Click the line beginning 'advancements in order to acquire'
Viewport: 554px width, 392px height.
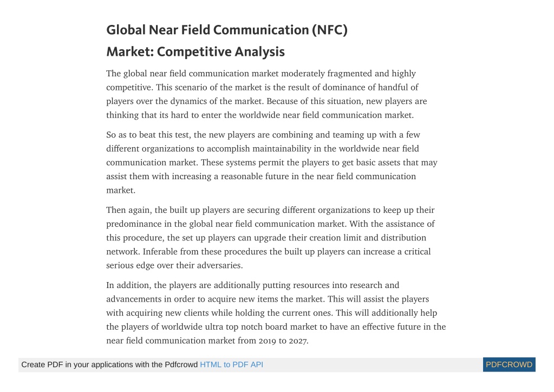[268, 299]
